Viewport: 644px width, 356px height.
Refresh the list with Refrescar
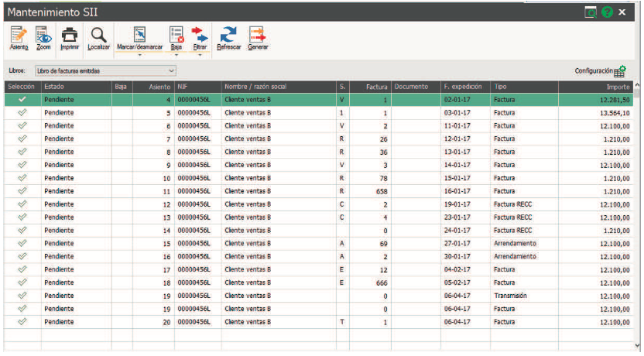click(x=229, y=39)
